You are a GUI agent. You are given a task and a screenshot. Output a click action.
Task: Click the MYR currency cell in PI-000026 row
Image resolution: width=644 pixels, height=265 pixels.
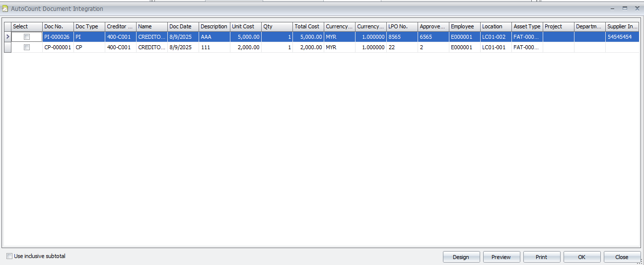click(x=340, y=37)
